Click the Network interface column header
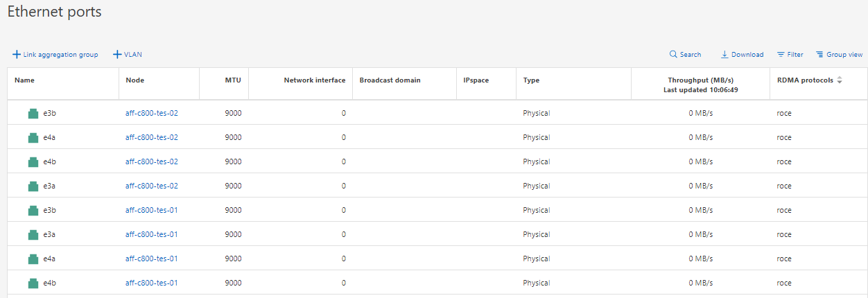 (314, 80)
